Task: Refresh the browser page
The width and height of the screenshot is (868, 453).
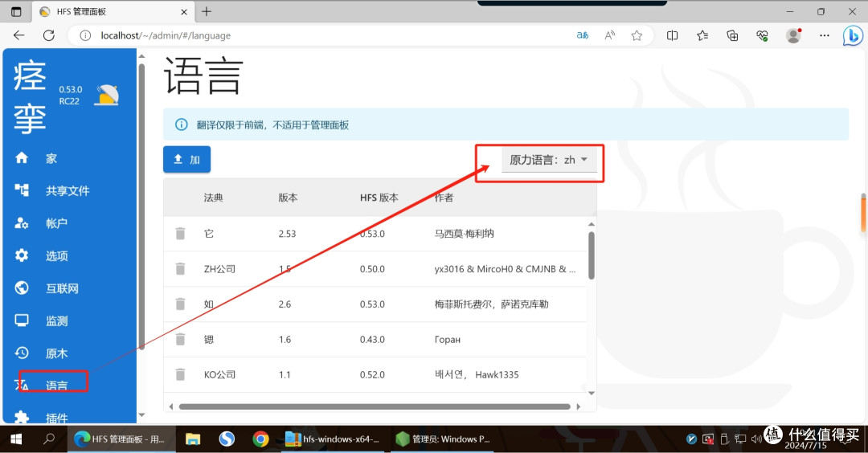Action: pyautogui.click(x=49, y=35)
